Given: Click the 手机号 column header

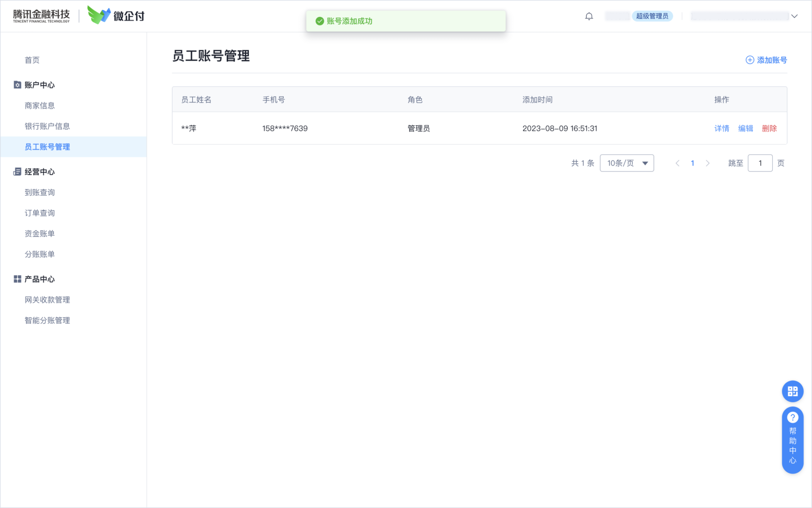Looking at the screenshot, I should pos(274,100).
